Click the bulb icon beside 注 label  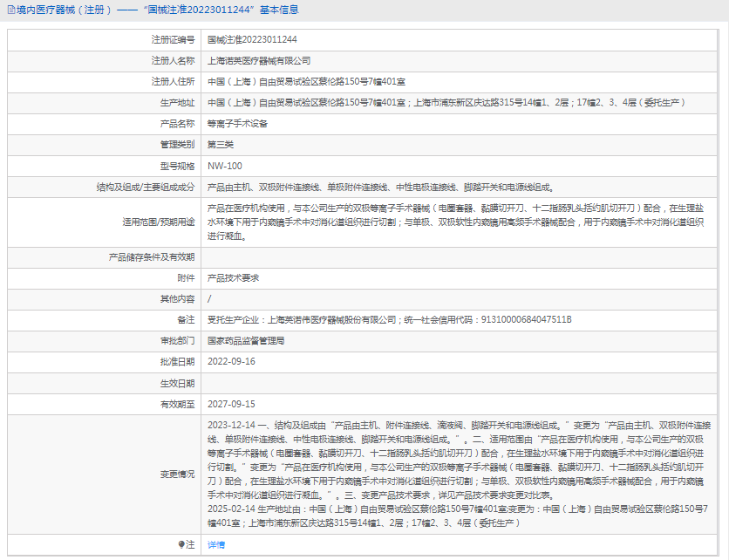tap(181, 544)
